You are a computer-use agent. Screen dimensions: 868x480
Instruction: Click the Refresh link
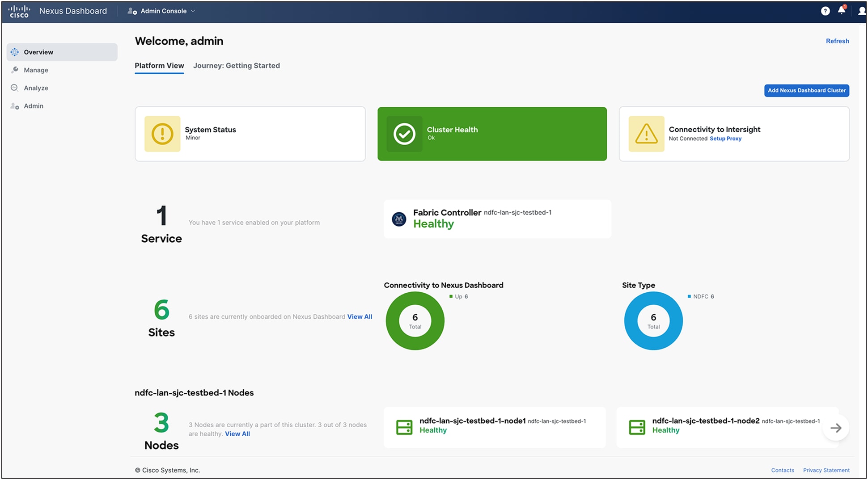[x=837, y=41]
